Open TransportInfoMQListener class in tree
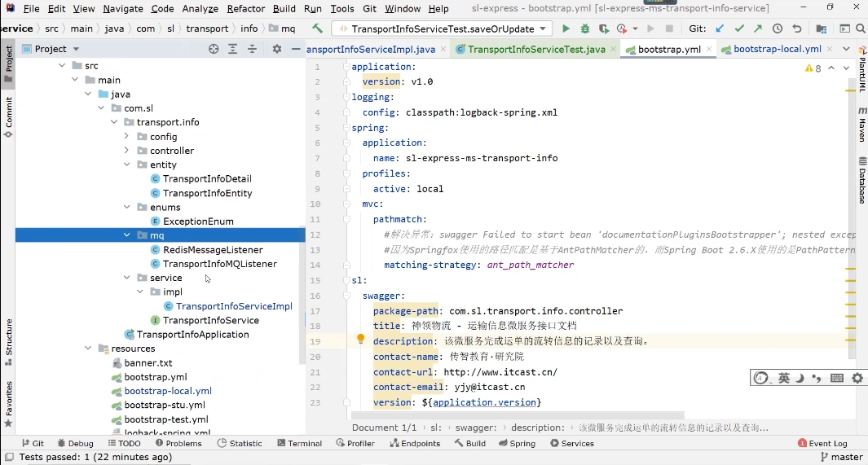868x465 pixels. [219, 264]
